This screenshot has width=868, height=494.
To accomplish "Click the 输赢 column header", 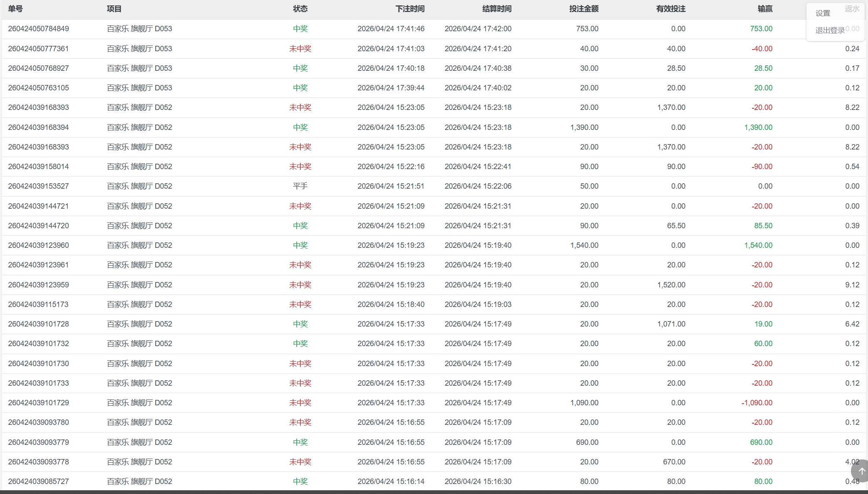I will 765,9.
